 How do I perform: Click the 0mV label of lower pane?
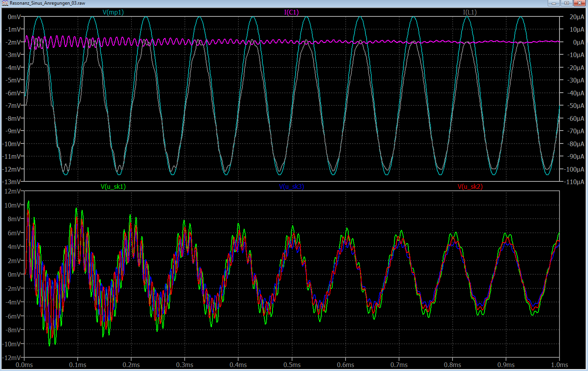pyautogui.click(x=14, y=274)
